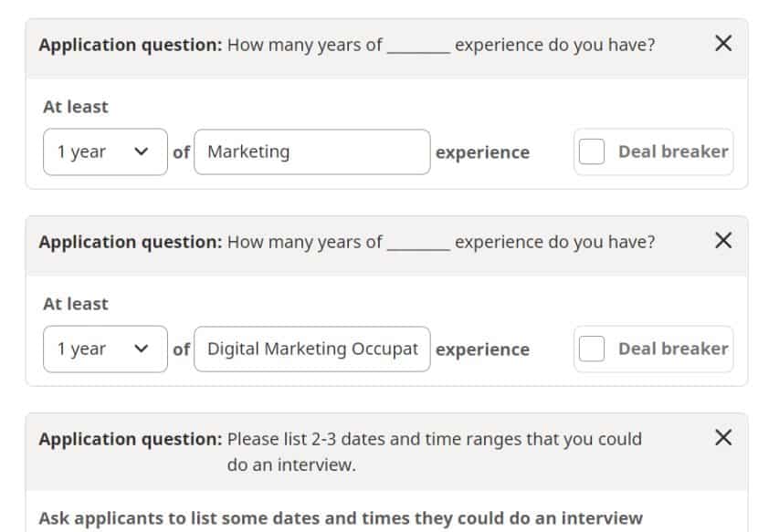Open the years dropdown for Digital Marketing experience
Image resolution: width=758 pixels, height=532 pixels.
pyautogui.click(x=105, y=349)
